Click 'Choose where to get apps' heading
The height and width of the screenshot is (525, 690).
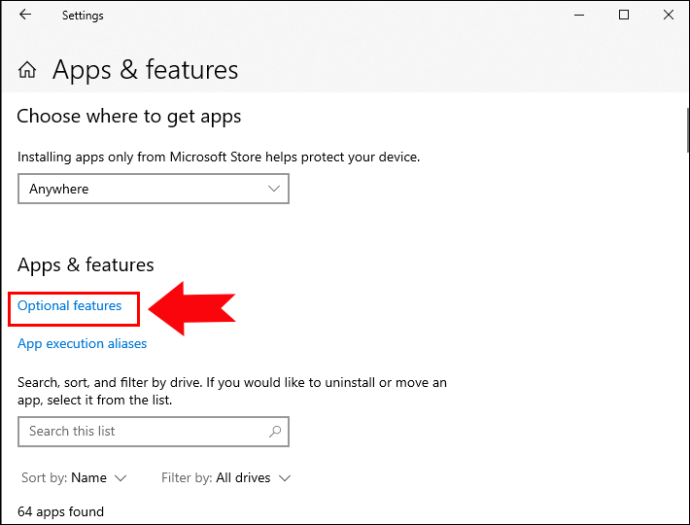click(x=129, y=117)
